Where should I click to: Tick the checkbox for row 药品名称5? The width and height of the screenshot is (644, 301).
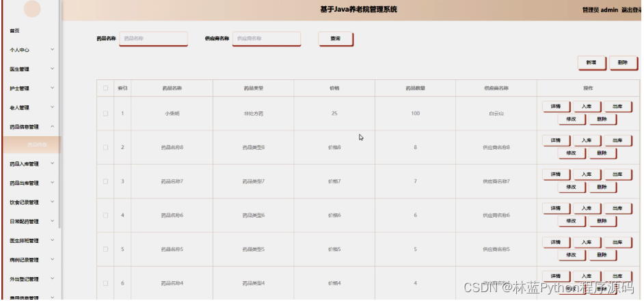pyautogui.click(x=105, y=249)
